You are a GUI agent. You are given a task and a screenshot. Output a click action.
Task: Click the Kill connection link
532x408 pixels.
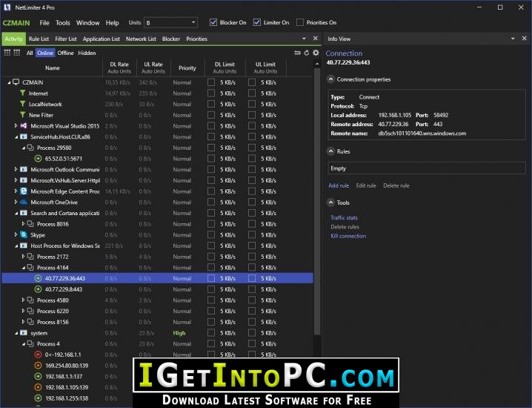[x=348, y=236]
